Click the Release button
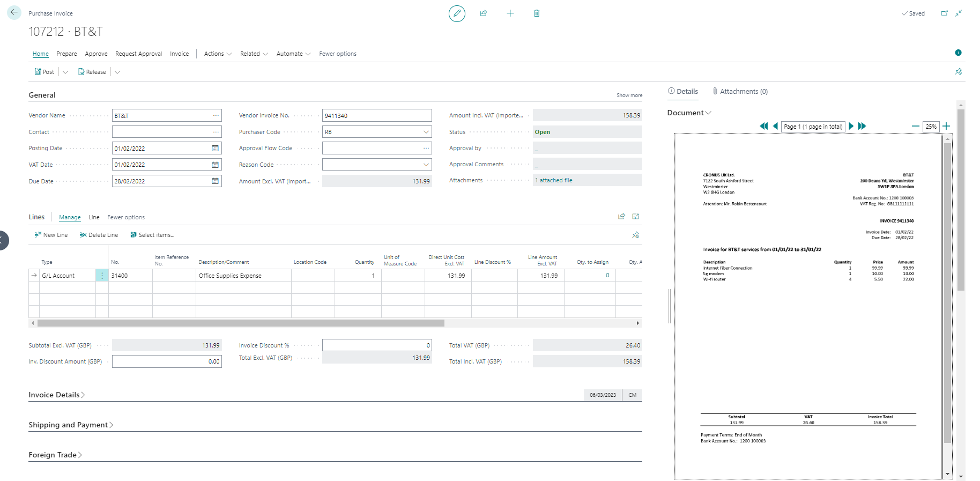The height and width of the screenshot is (481, 980). coord(92,72)
